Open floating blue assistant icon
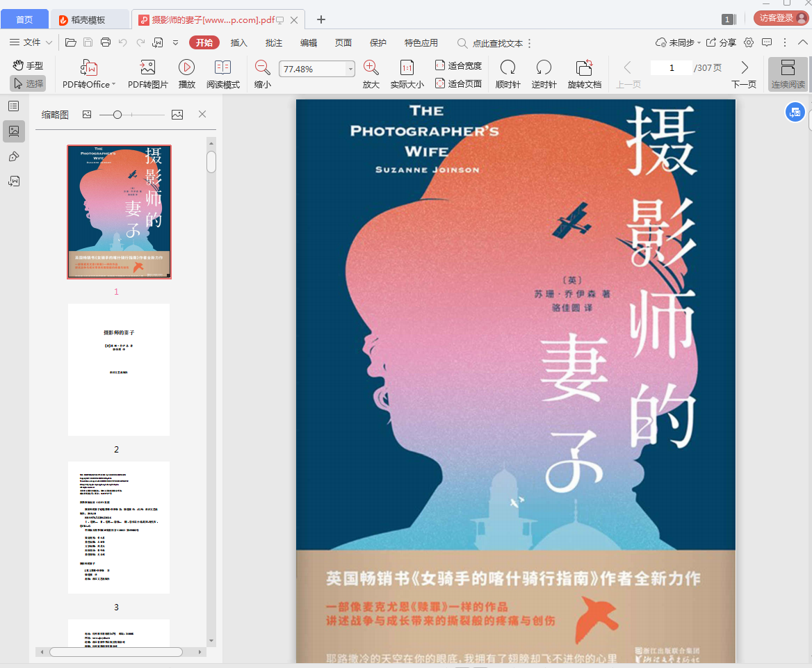Image resolution: width=812 pixels, height=668 pixels. pos(795,112)
